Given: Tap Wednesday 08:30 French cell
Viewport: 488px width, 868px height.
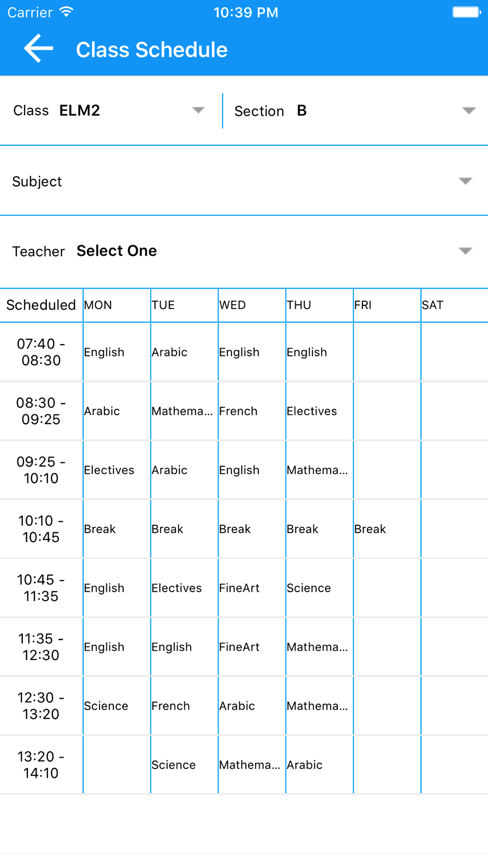Looking at the screenshot, I should [252, 411].
